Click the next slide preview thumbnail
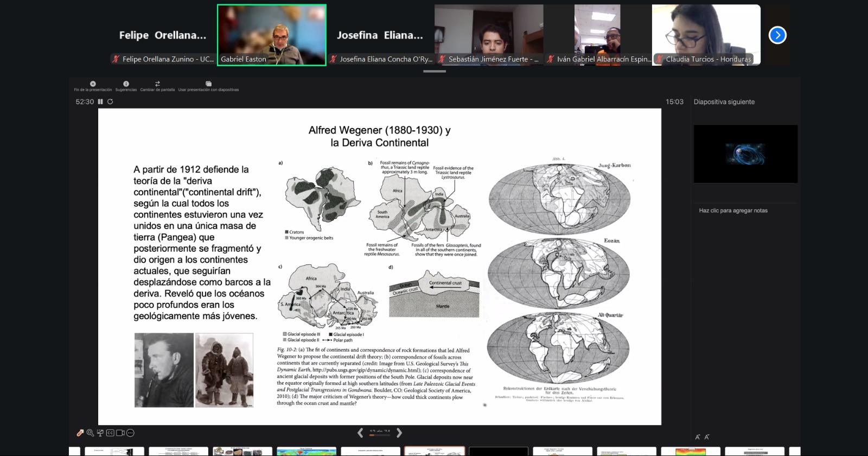Viewport: 868px width, 456px height. coord(745,154)
